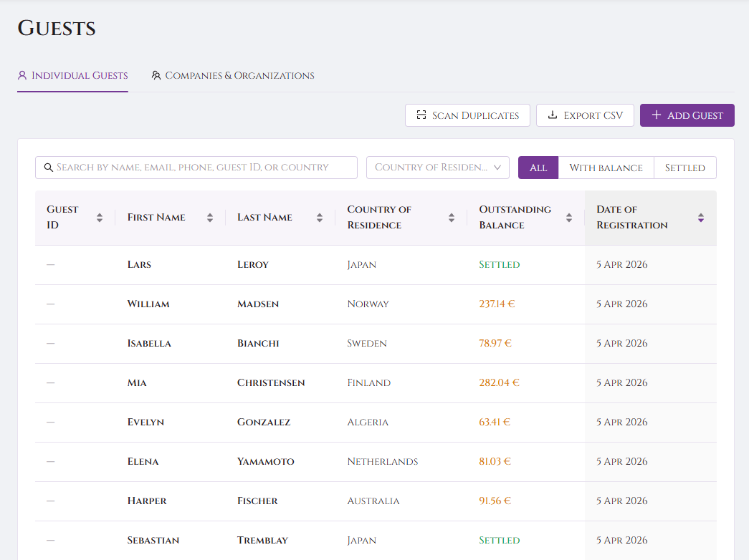749x560 pixels.
Task: Toggle Date of Registration sort order icon
Action: coord(701,218)
